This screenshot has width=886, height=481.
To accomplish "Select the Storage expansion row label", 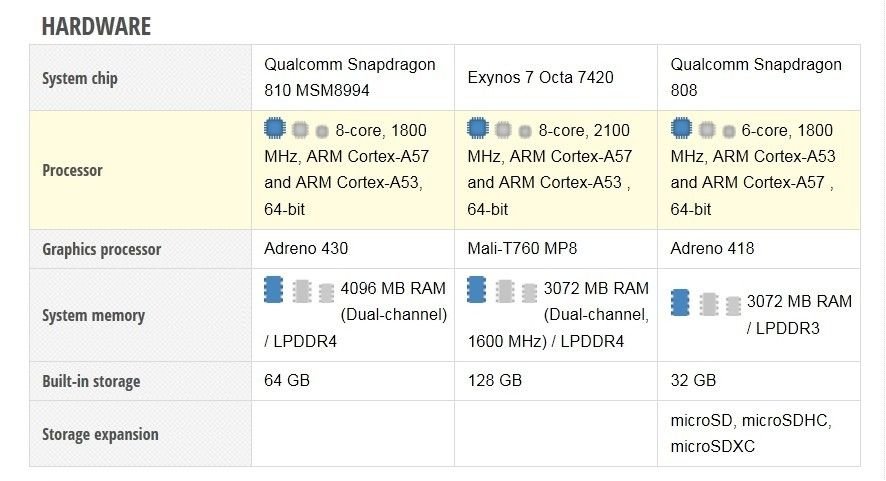I will tap(100, 435).
